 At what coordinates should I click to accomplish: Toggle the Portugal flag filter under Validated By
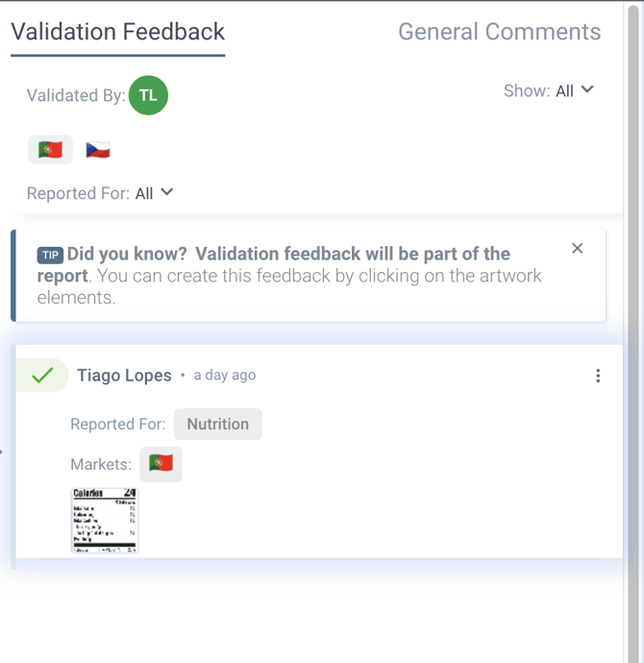(50, 150)
